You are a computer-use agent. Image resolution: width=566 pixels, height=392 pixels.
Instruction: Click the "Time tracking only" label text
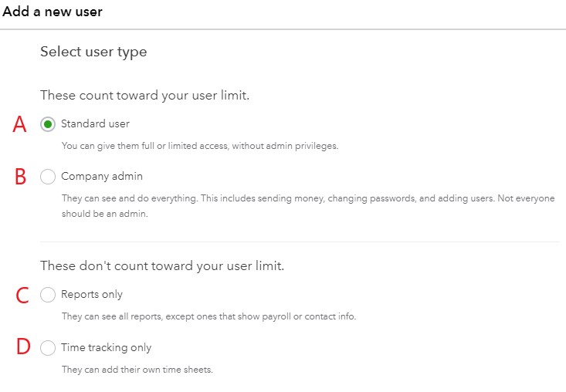pyautogui.click(x=106, y=348)
